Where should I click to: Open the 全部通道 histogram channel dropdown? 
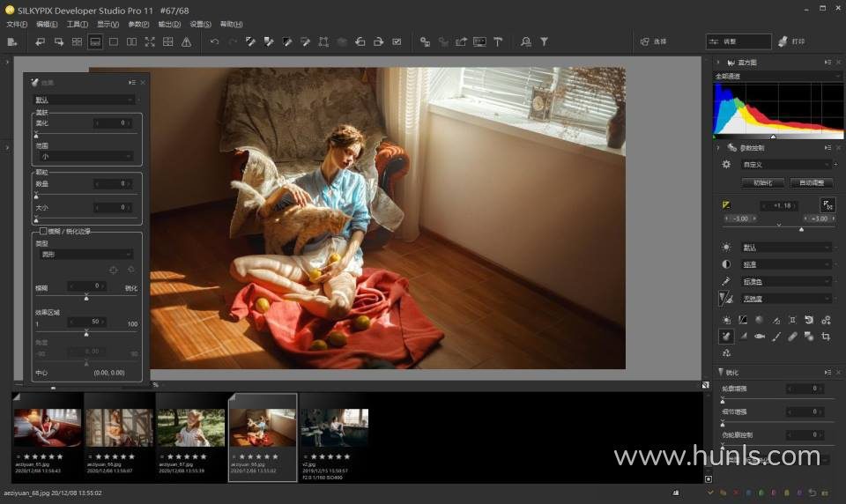tap(777, 76)
